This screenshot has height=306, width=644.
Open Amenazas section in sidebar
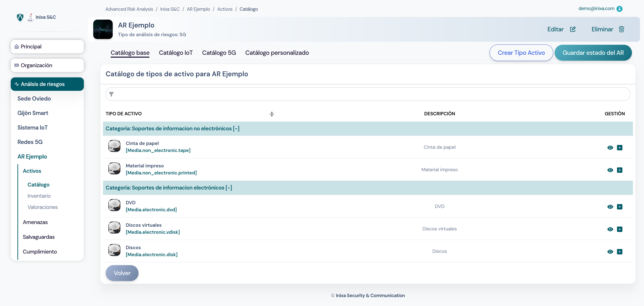coord(35,222)
